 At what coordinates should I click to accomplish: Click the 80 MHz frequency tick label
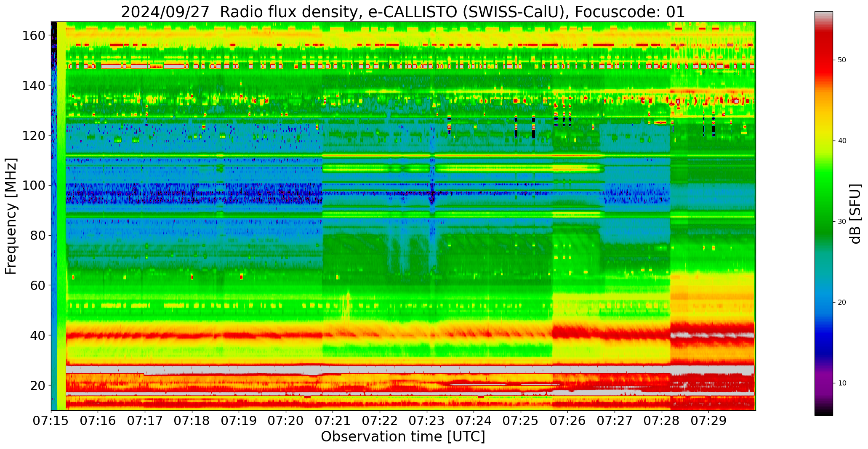click(37, 236)
